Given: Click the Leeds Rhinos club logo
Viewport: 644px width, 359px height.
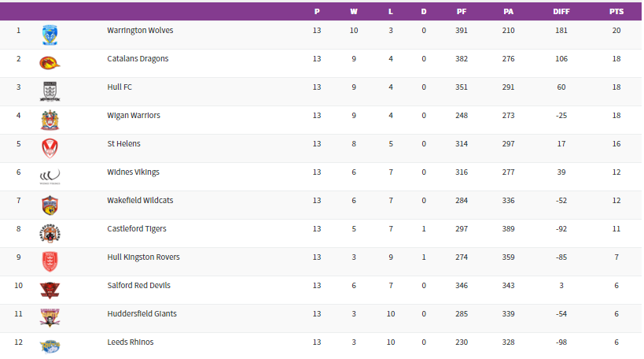Looking at the screenshot, I should (50, 345).
